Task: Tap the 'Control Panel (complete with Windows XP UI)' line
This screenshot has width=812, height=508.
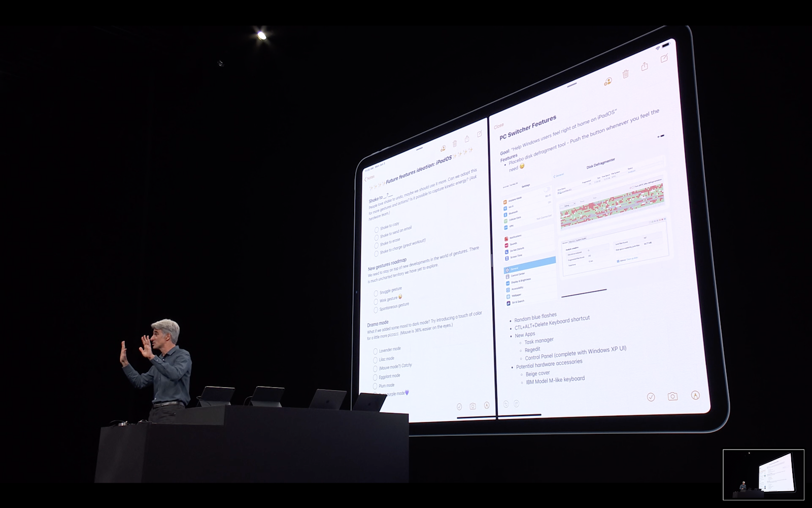Action: point(576,353)
